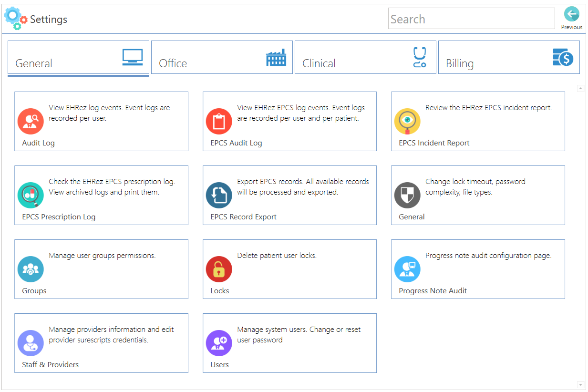The height and width of the screenshot is (392, 588).
Task: Click the stethoscope icon on Clinical tab
Action: pyautogui.click(x=419, y=57)
